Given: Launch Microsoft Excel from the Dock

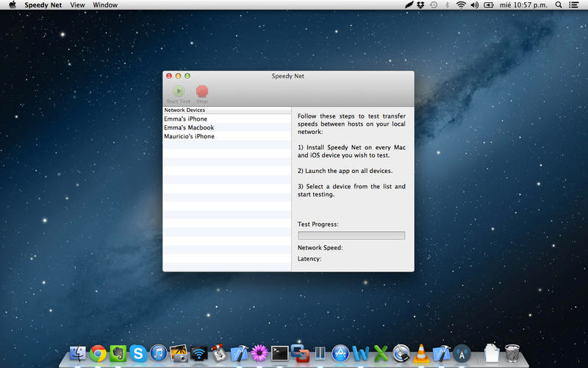Looking at the screenshot, I should click(x=381, y=354).
